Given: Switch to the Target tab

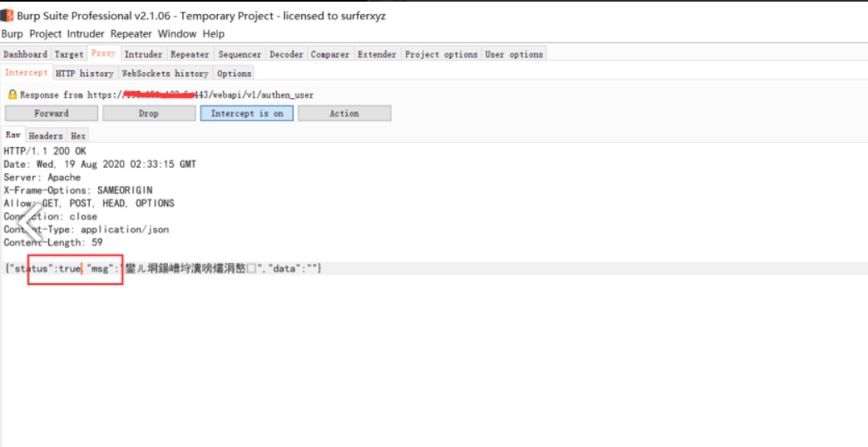Looking at the screenshot, I should point(69,54).
